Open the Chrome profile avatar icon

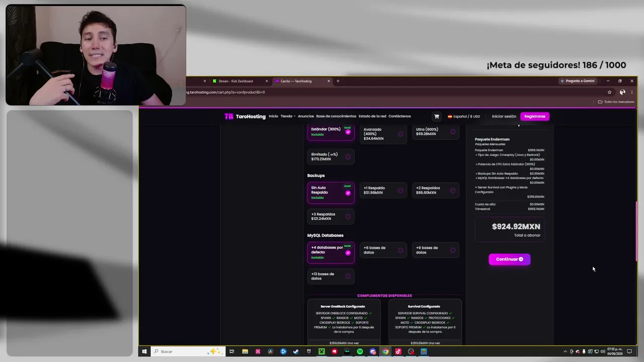click(x=622, y=92)
